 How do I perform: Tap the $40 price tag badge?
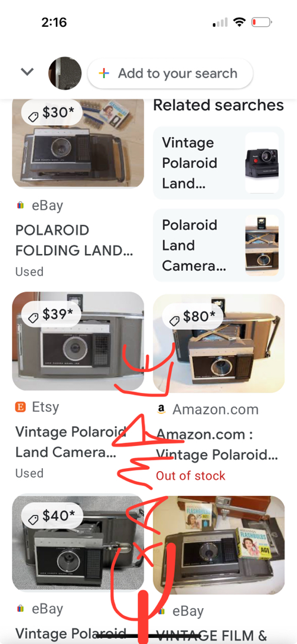[52, 515]
